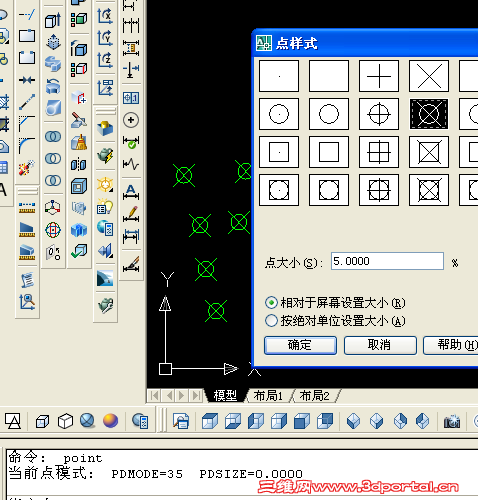Click the Distance measuring icon
Screen dimensions: 478x500
click(x=27, y=207)
